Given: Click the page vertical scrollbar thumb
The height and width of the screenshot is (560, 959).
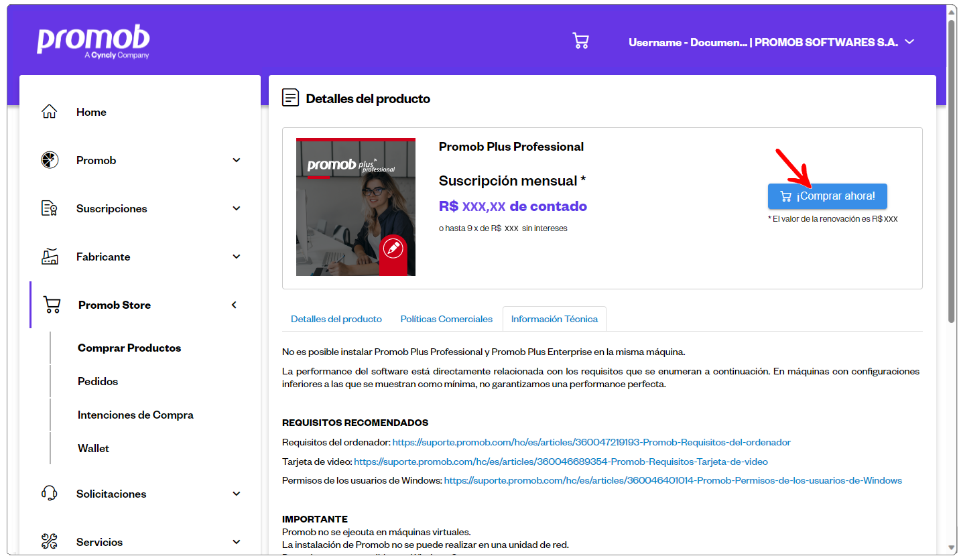Looking at the screenshot, I should click(x=952, y=171).
